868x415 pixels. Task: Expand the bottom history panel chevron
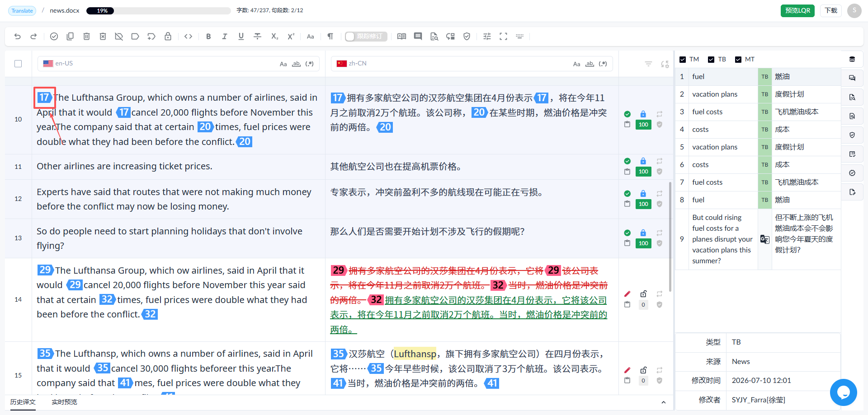tap(663, 402)
